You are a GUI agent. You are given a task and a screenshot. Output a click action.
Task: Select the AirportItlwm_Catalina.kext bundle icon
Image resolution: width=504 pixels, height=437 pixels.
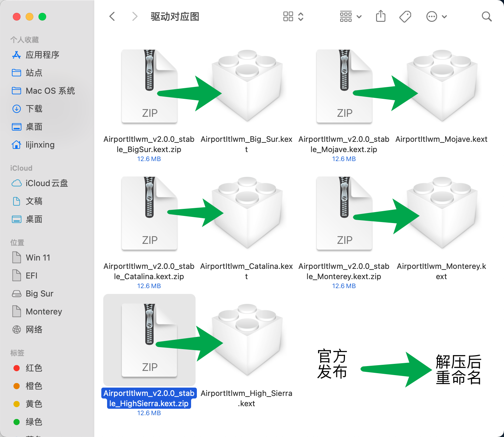(x=247, y=212)
